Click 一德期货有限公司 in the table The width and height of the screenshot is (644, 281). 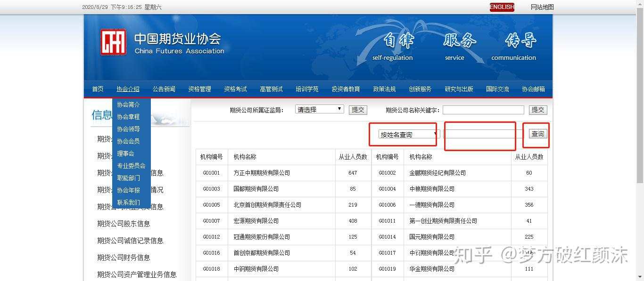click(x=432, y=205)
